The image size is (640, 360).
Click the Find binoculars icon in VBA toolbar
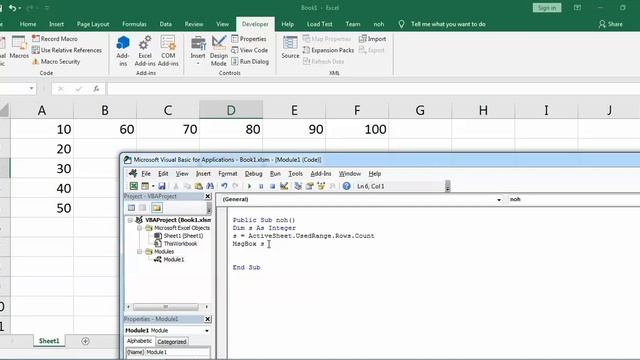click(210, 186)
